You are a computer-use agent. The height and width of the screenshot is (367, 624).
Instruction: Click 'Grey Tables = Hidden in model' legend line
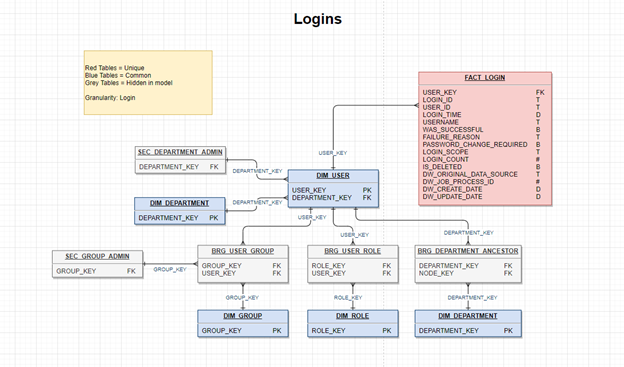tap(129, 83)
